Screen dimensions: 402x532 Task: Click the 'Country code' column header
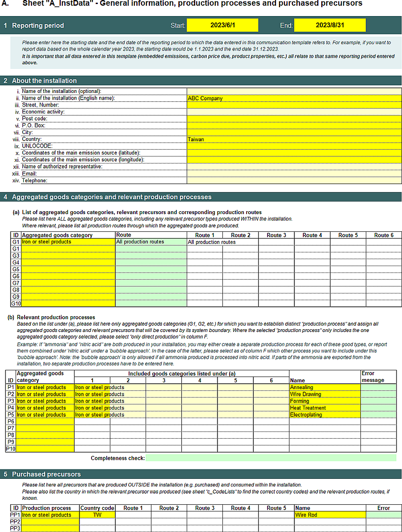click(97, 508)
